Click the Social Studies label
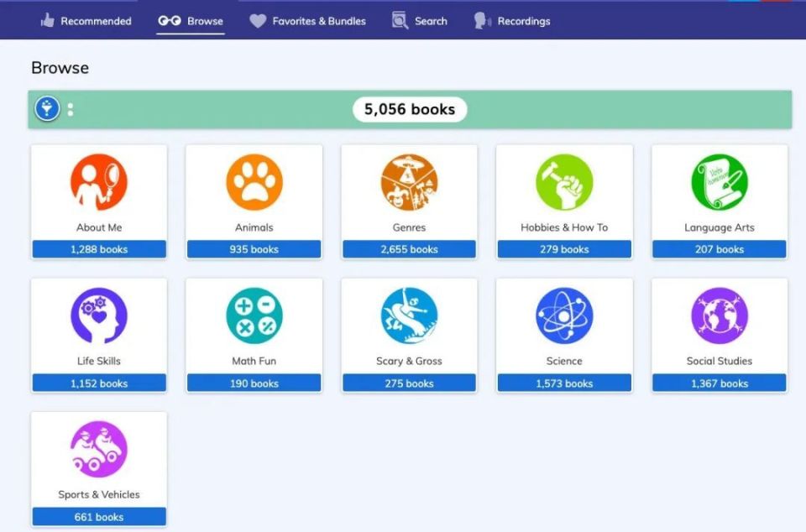Screen dimensions: 806x532 pos(720,361)
